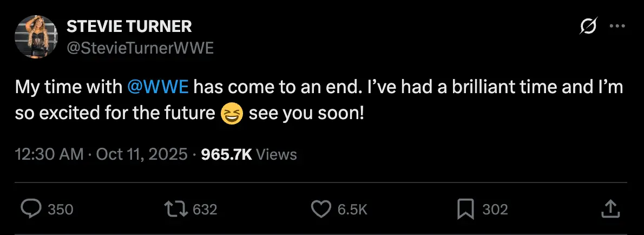Click the Grok slashed-circle icon
Screen dimensions: 644x235
588,27
